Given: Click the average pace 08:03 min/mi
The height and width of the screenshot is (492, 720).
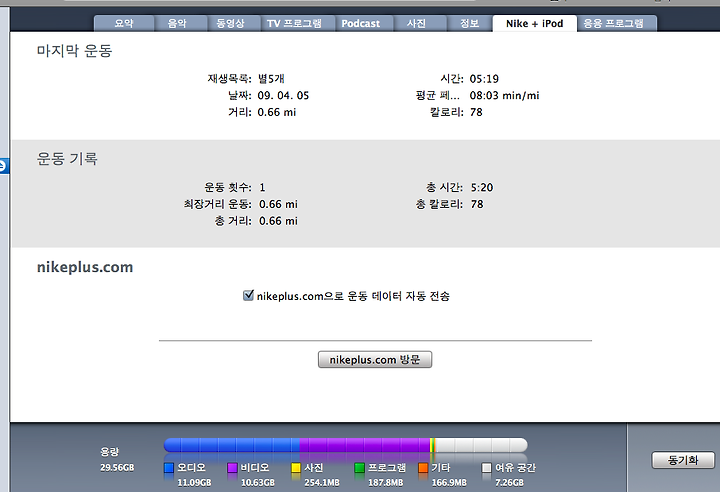Looking at the screenshot, I should tap(504, 96).
